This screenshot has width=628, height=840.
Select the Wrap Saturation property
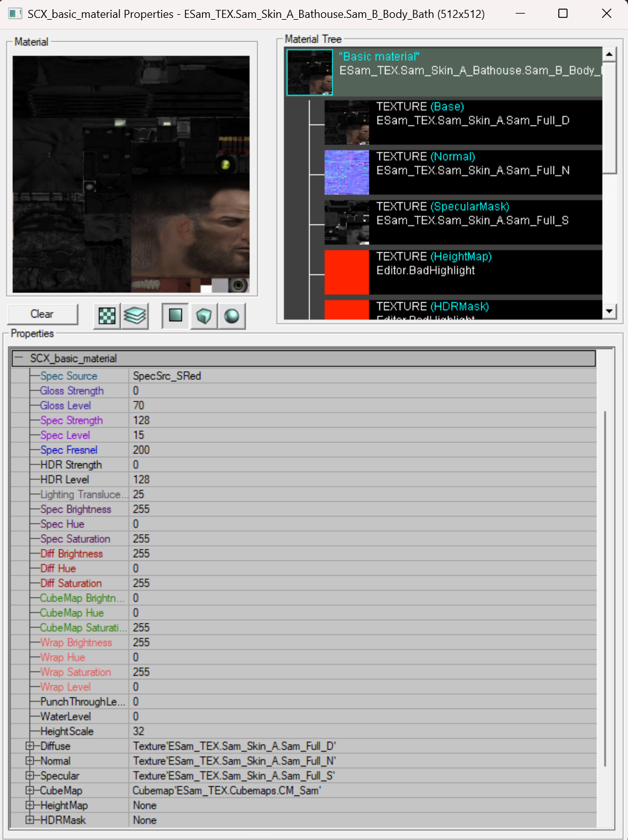tap(75, 672)
